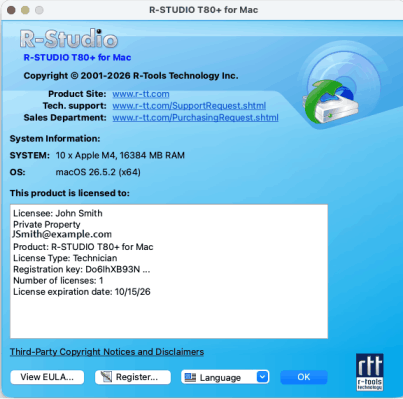The width and height of the screenshot is (403, 399).
Task: Open the www.r-tt.com product site link
Action: pos(141,94)
